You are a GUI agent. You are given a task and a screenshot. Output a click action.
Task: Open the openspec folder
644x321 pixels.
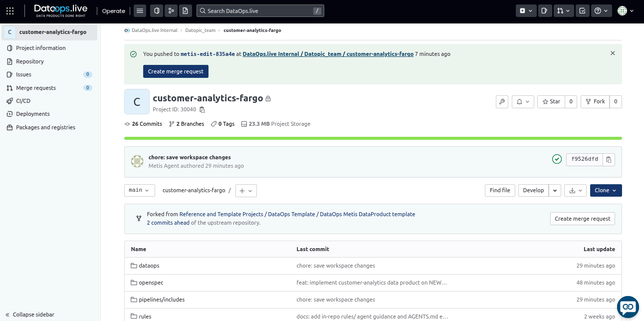pyautogui.click(x=151, y=283)
